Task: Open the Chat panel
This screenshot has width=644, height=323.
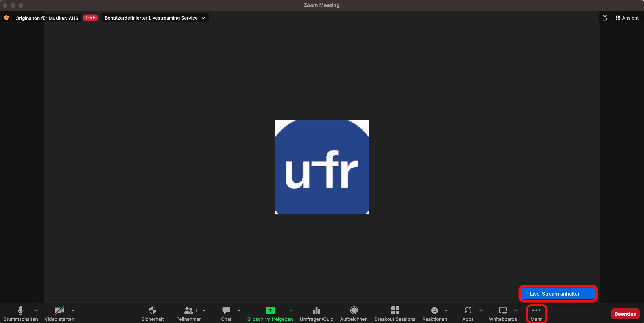Action: pyautogui.click(x=226, y=314)
